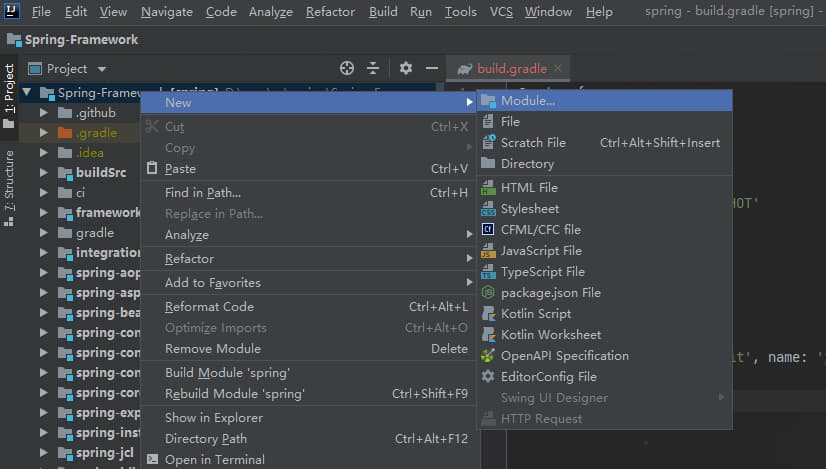Click the Open in Terminal icon
This screenshot has width=826, height=469.
point(152,460)
